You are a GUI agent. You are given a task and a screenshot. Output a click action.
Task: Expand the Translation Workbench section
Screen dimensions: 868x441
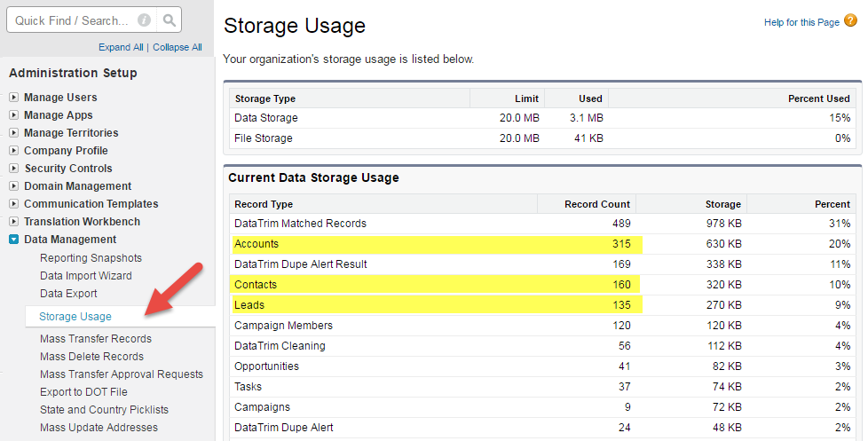pyautogui.click(x=14, y=221)
